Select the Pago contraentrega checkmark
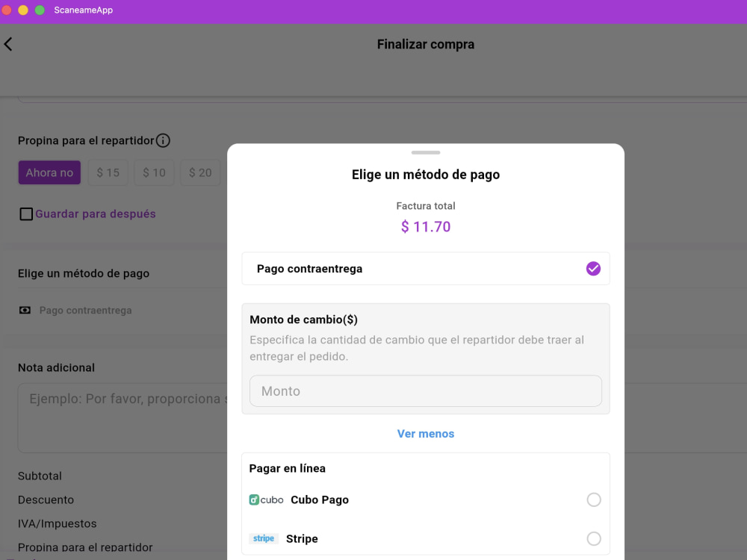Screen dimensions: 747x560 (x=593, y=269)
